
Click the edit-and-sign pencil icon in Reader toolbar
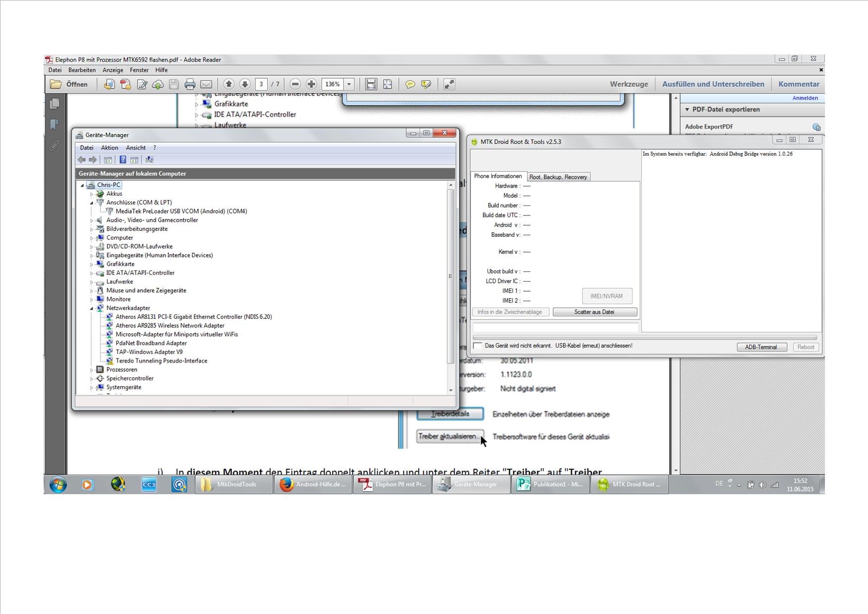point(142,84)
